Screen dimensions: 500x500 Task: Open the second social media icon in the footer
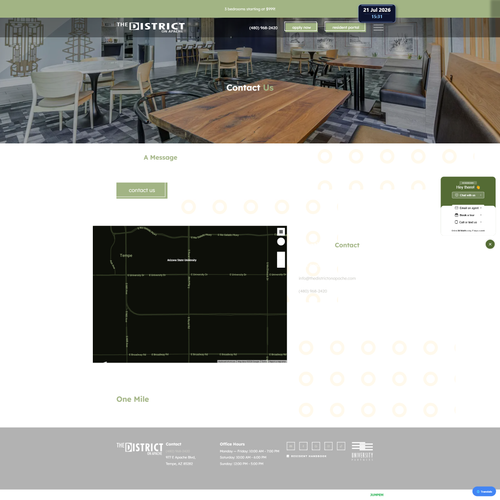(303, 446)
